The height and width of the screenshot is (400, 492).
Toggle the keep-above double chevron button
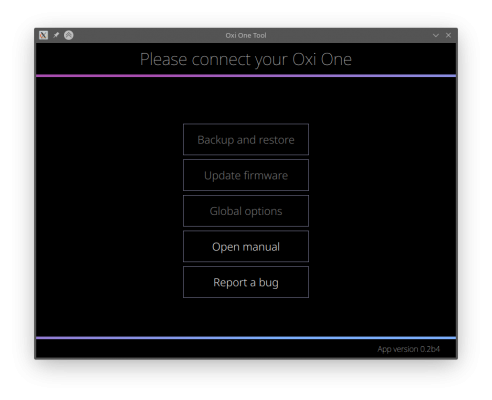tap(69, 35)
